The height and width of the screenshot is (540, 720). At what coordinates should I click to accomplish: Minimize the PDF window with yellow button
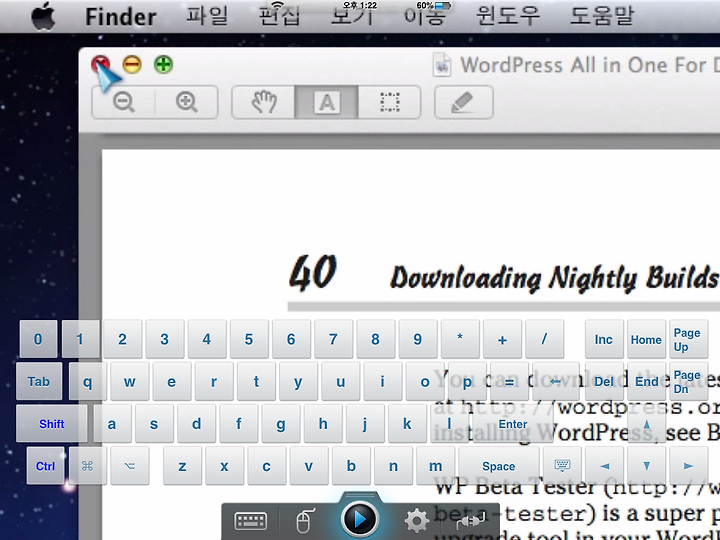[132, 65]
